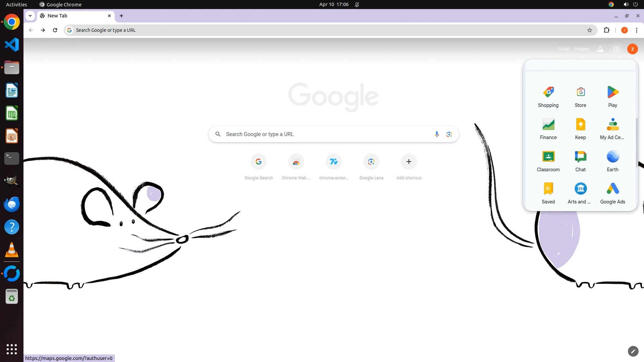Search by image with Google Lens icon

[449, 134]
